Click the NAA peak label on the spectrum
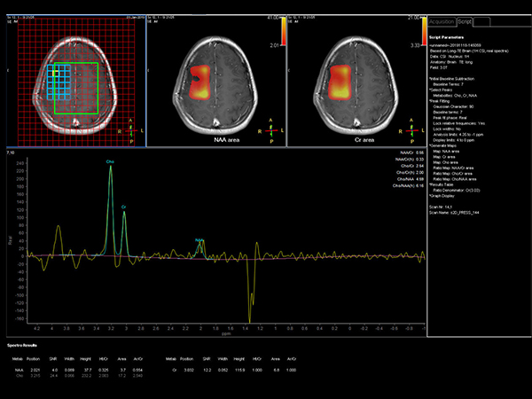Image resolution: width=532 pixels, height=399 pixels. (x=199, y=240)
